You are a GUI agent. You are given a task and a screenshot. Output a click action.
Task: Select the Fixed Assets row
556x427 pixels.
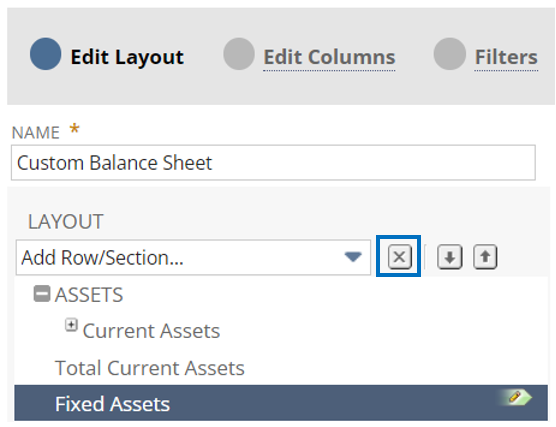click(281, 403)
